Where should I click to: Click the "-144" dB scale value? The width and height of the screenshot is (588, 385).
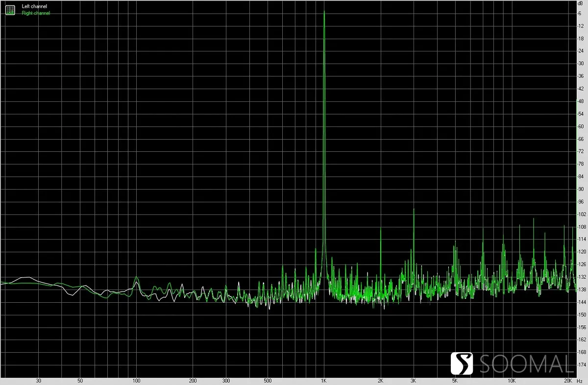tap(581, 302)
